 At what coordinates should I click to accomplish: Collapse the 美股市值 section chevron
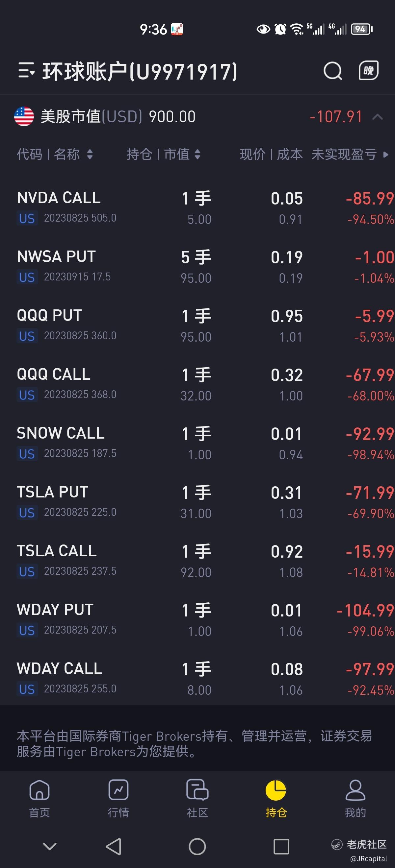(378, 117)
